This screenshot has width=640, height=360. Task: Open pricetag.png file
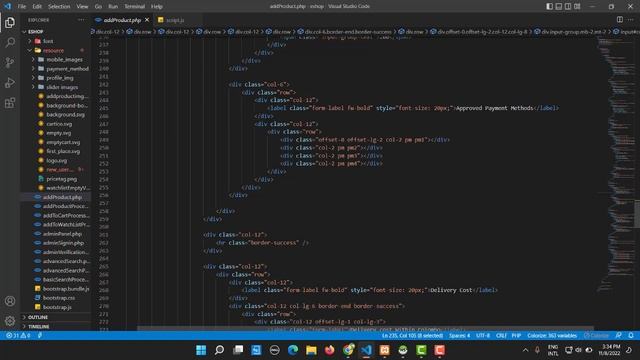[x=56, y=179]
